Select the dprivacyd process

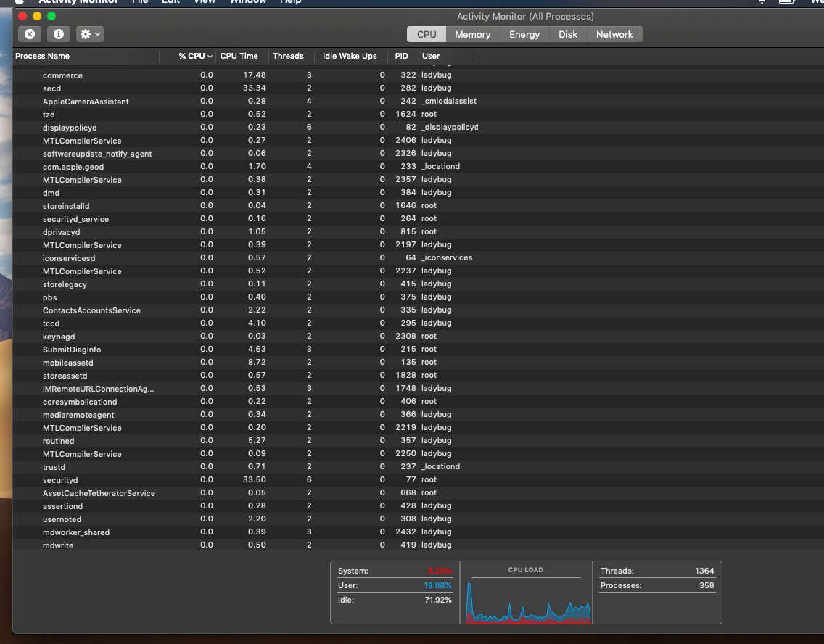pyautogui.click(x=419, y=231)
